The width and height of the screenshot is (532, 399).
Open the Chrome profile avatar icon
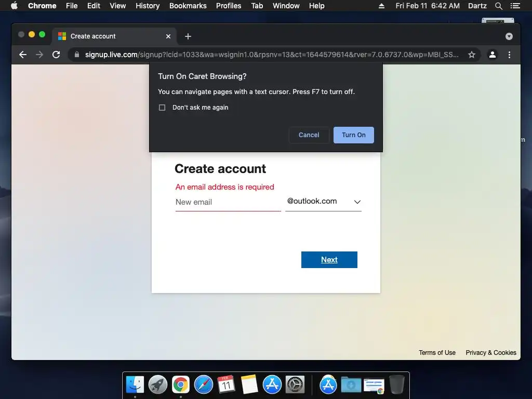tap(493, 55)
